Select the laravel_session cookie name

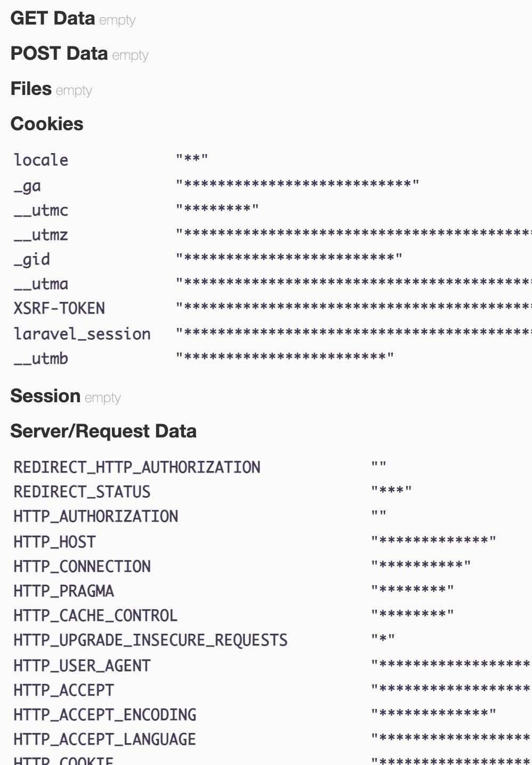[x=82, y=334]
